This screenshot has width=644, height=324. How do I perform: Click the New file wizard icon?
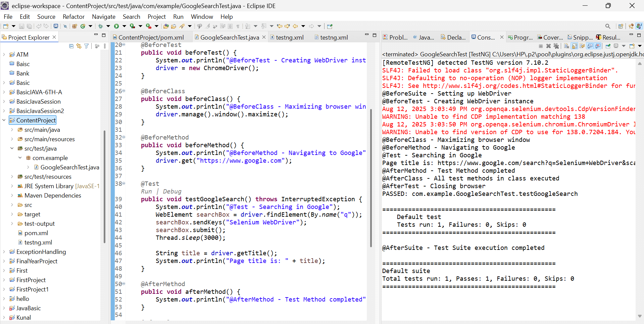coord(6,26)
